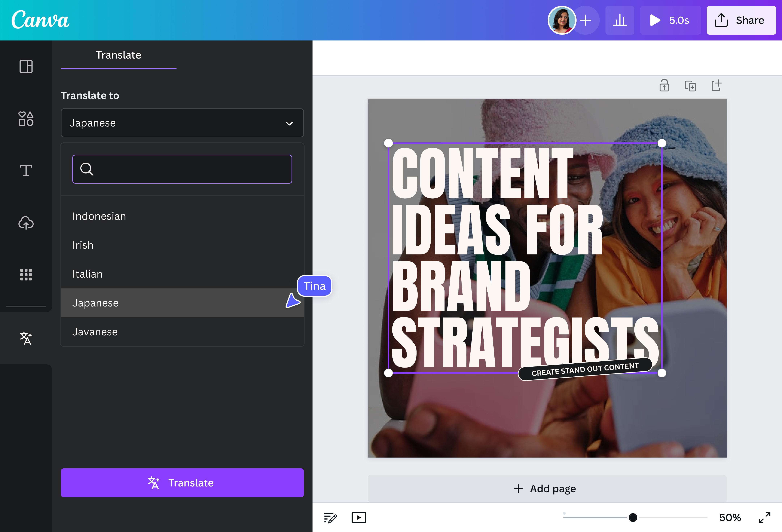
Task: Select the Translate app icon in sidebar
Action: (x=25, y=338)
